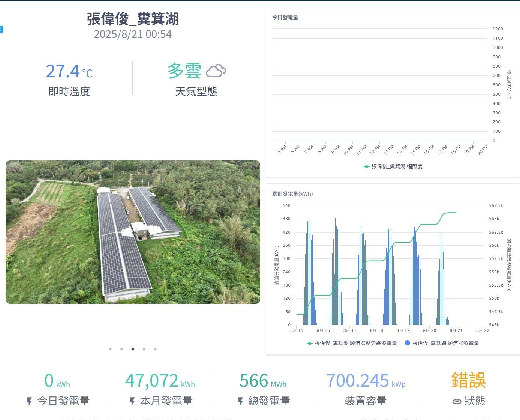Click the 輻照度(W/m2) vertical axis title
The image size is (520, 420).
[509, 85]
